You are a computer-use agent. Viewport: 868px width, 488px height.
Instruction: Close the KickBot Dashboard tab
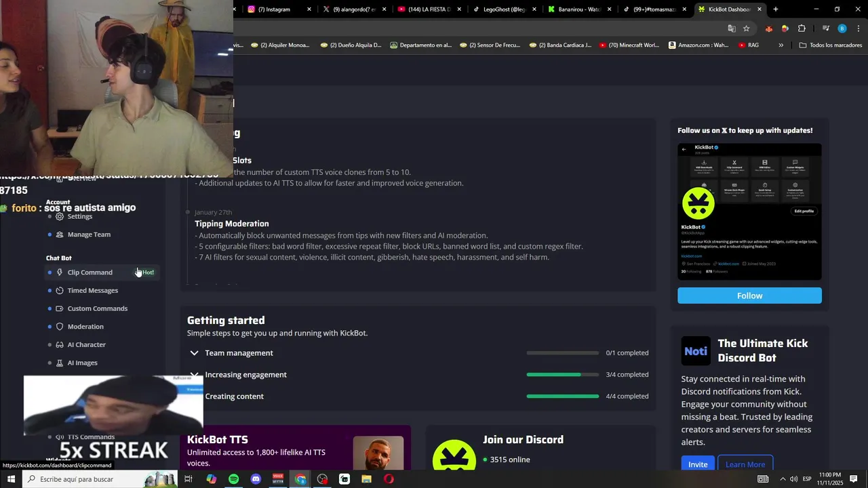click(759, 9)
